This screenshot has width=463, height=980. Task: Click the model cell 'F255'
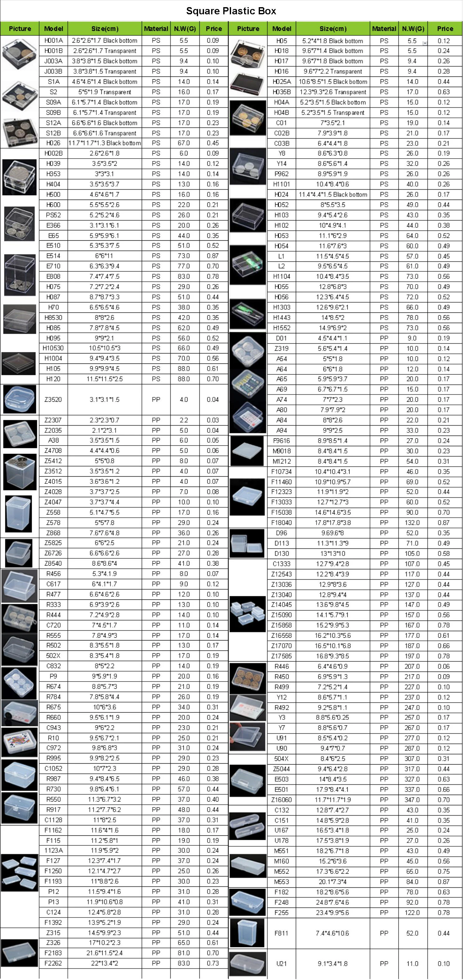281,913
